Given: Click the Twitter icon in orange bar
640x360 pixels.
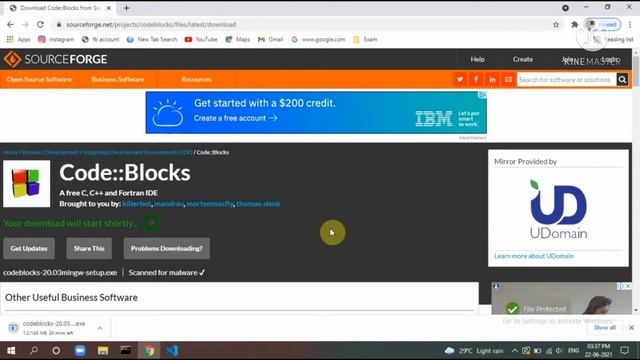Looking at the screenshot, I should point(460,79).
